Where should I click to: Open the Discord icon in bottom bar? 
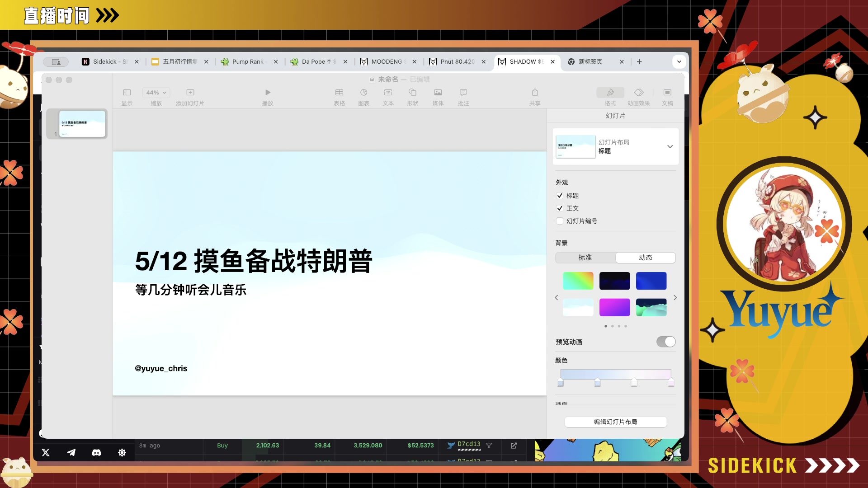click(96, 452)
